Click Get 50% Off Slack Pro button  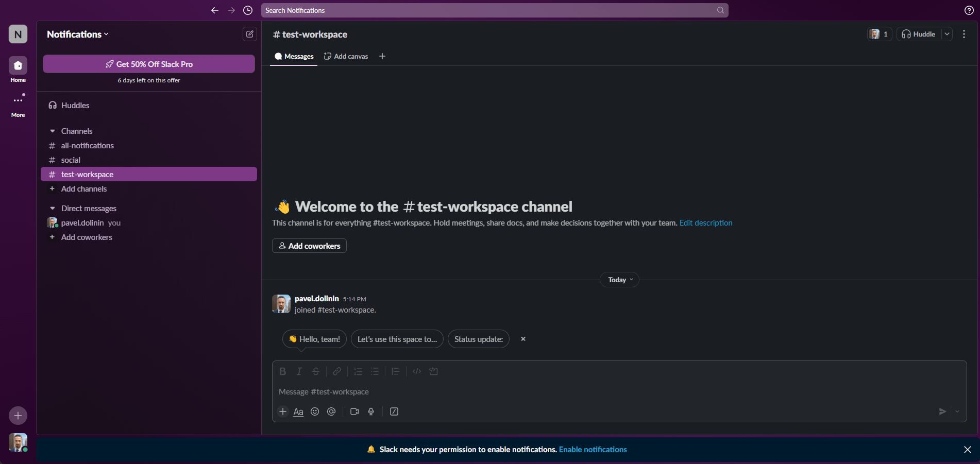tap(149, 64)
